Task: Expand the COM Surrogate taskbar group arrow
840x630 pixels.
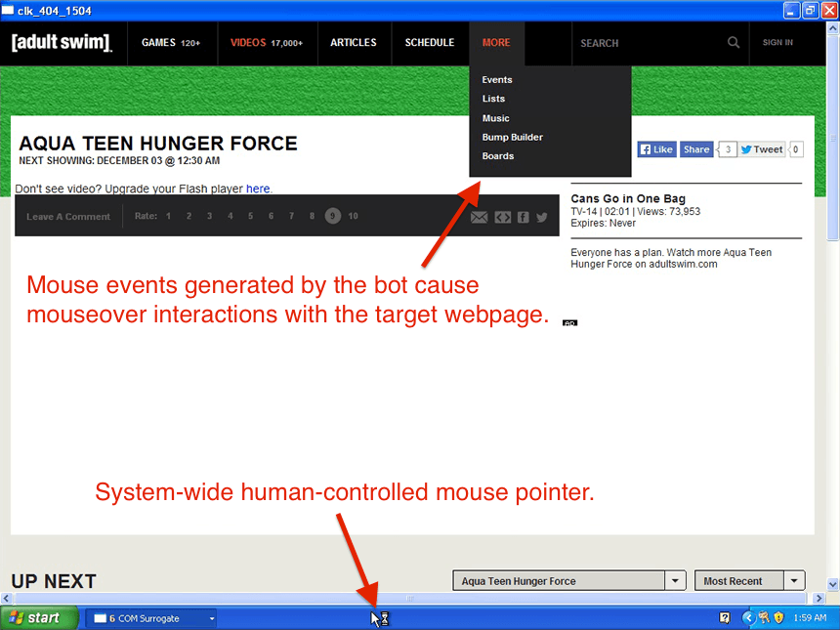Action: 212,618
